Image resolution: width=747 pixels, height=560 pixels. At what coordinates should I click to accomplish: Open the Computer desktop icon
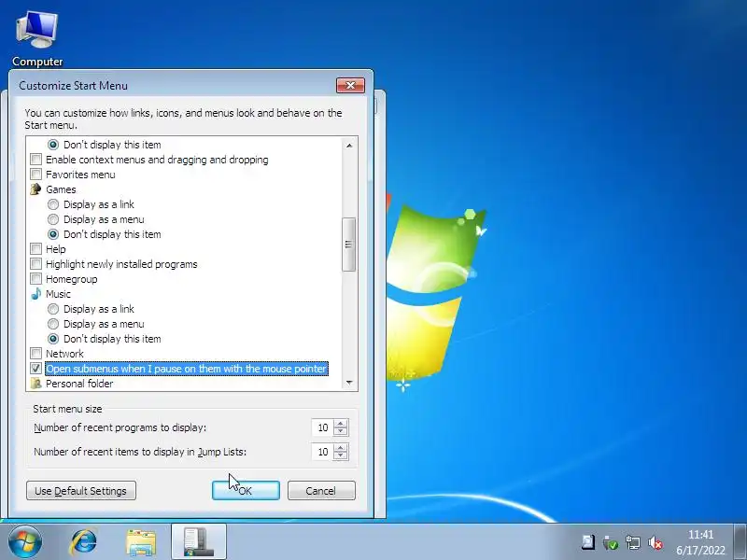(x=37, y=39)
